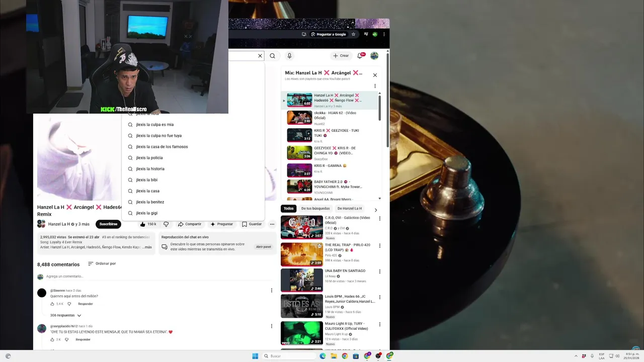Open options for Mauro Light It Up video

(x=380, y=325)
